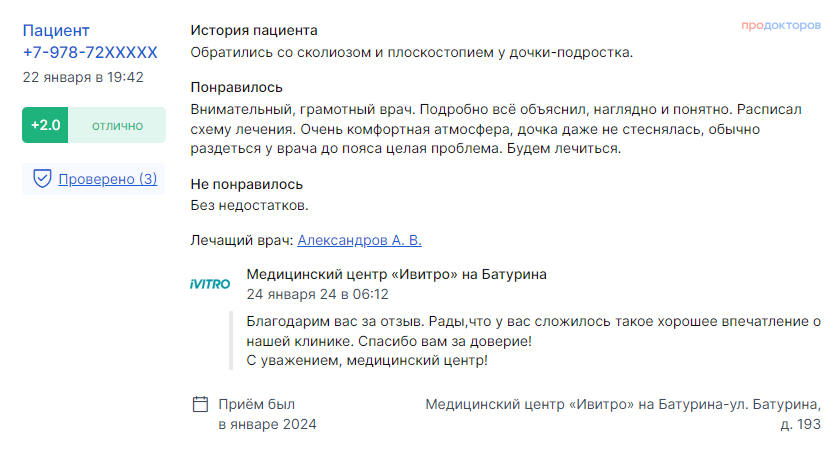Screen dimensions: 838x450
Task: Click the "Пациент" reviewer name
Action: (56, 31)
